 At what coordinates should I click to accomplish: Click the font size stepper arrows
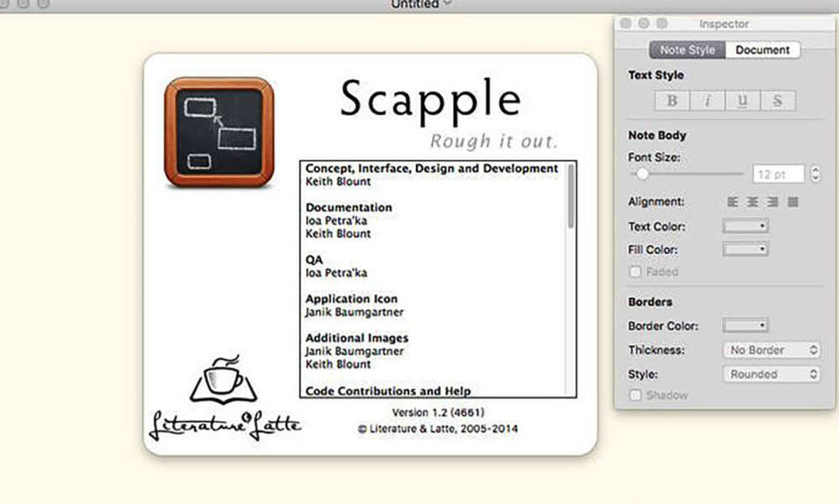tap(815, 174)
